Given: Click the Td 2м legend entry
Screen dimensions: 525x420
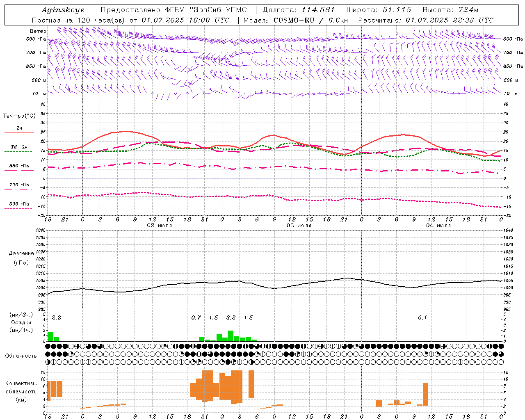Looking at the screenshot, I should tap(19, 147).
